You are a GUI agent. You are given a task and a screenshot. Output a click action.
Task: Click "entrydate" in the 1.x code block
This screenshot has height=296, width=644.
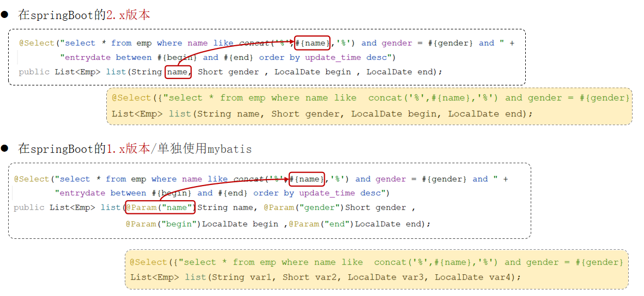(82, 193)
